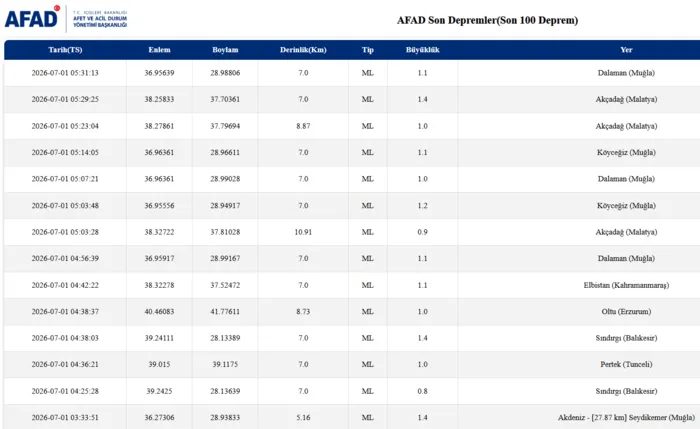Click depth value 10.91
The height and width of the screenshot is (429, 700).
click(303, 232)
